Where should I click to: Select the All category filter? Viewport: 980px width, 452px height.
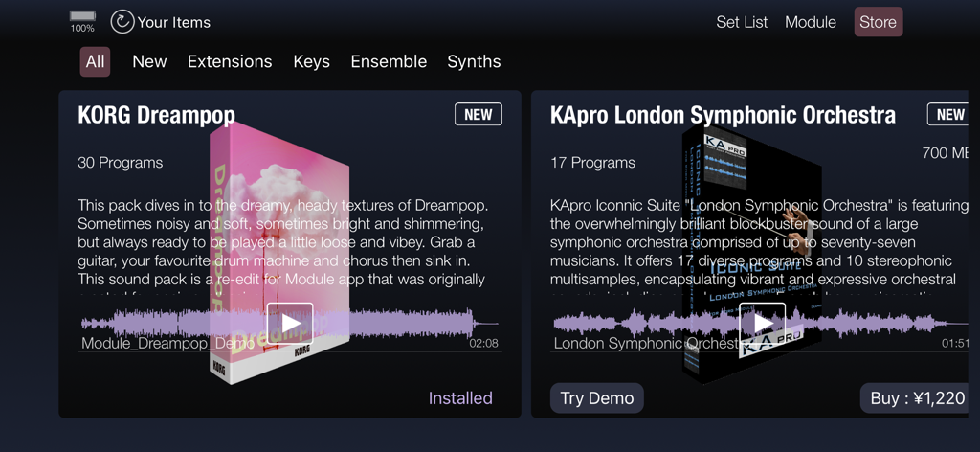pyautogui.click(x=95, y=62)
